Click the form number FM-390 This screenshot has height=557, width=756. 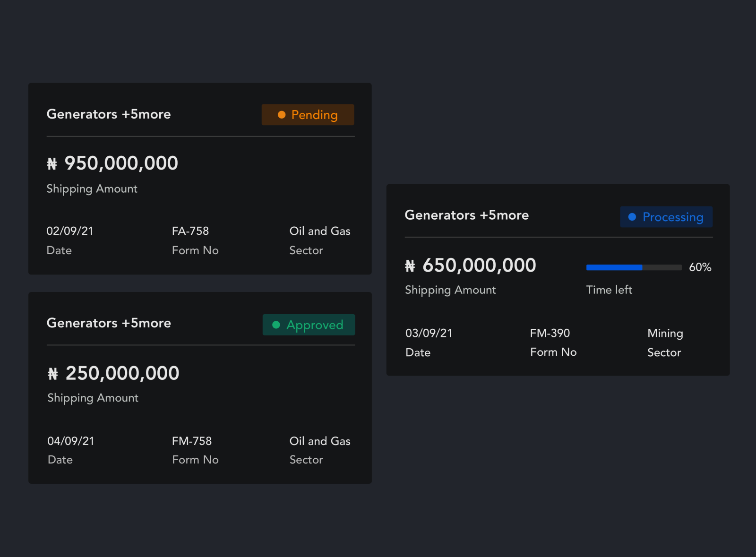pyautogui.click(x=550, y=333)
